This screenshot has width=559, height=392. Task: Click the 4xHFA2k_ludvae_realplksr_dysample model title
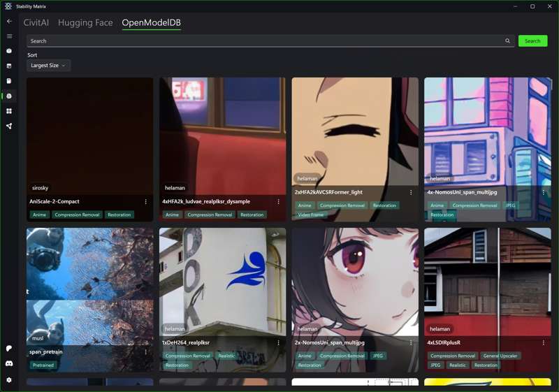click(206, 202)
